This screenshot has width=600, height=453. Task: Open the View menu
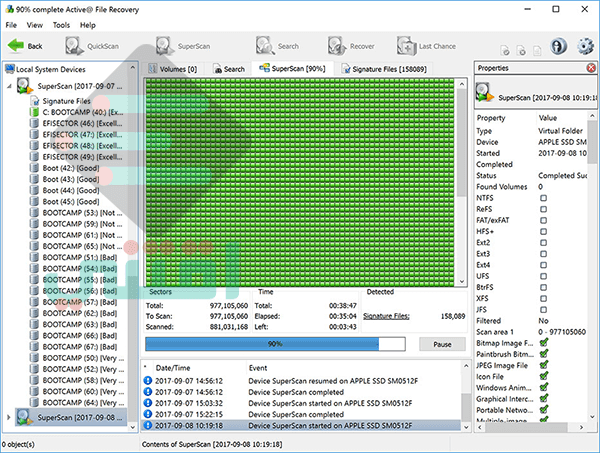[34, 25]
